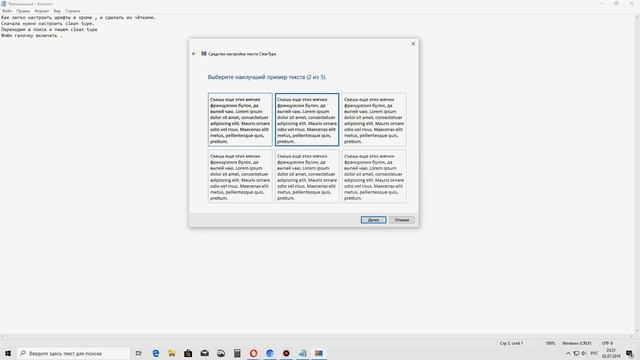Viewport: 640px width, 360px height.
Task: Open the Вид menu in Notepad
Action: tap(57, 11)
